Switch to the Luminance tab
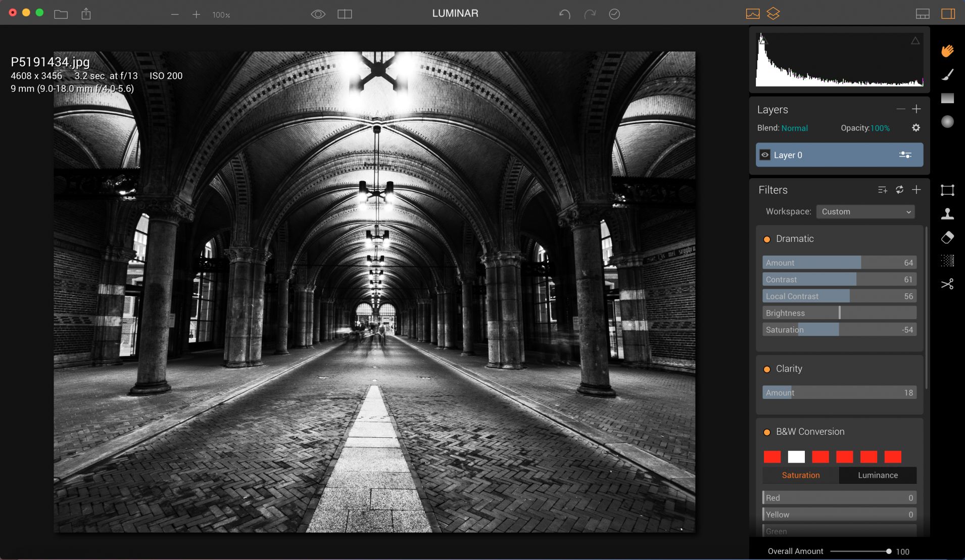 tap(878, 475)
